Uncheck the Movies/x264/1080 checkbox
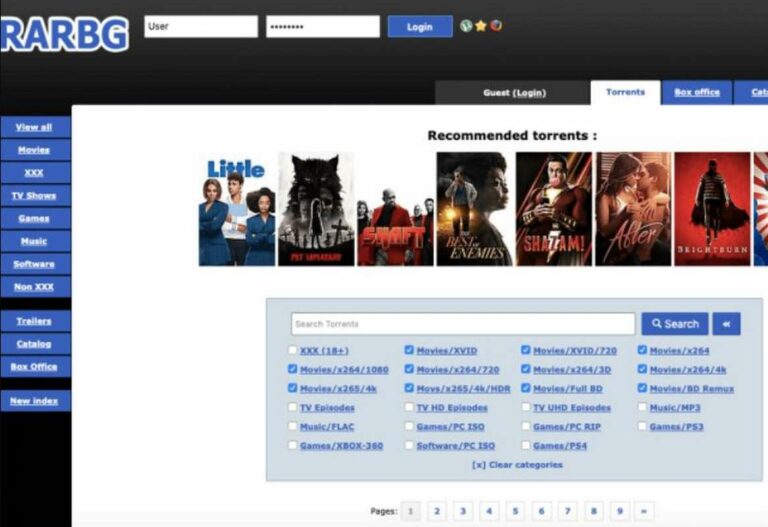 292,369
